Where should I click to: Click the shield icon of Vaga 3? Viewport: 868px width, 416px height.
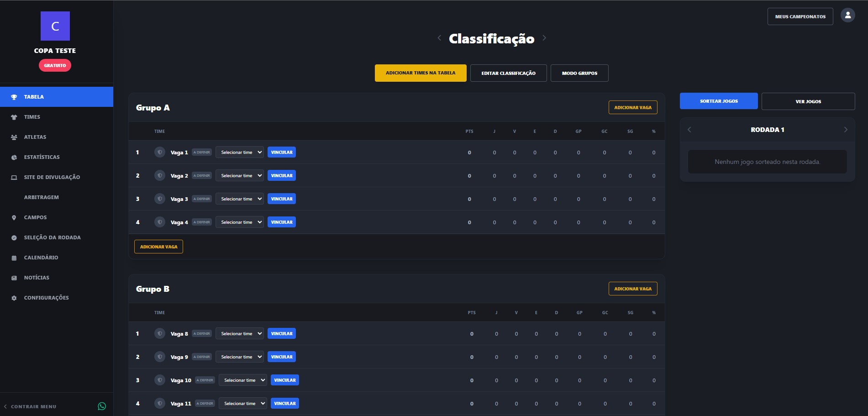click(160, 199)
